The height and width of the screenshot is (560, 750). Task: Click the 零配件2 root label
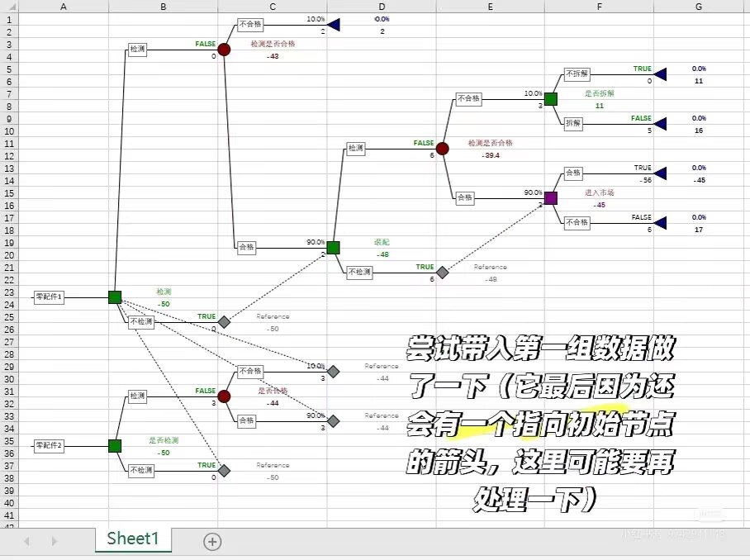point(49,446)
